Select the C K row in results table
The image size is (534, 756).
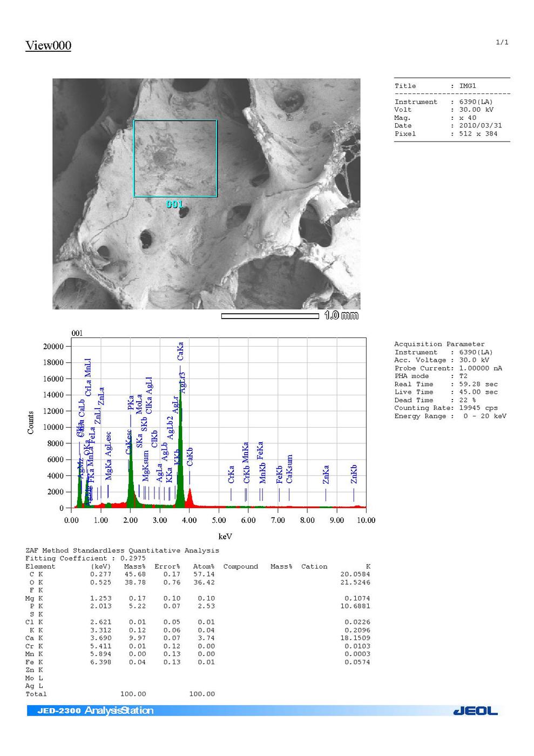point(198,575)
